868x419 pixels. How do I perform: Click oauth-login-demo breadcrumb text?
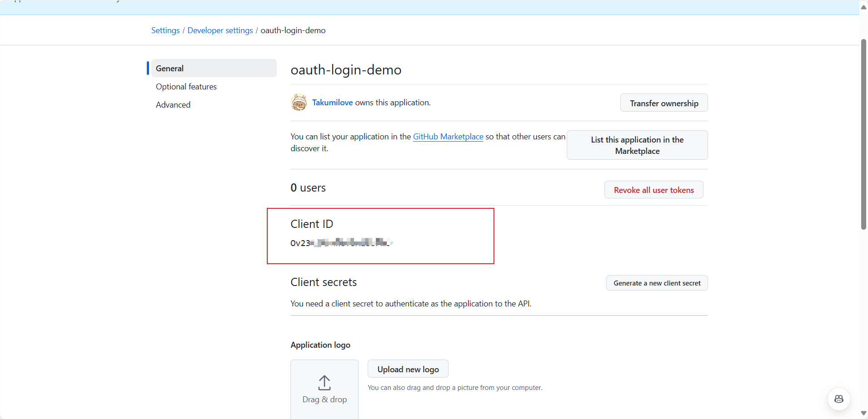pyautogui.click(x=293, y=30)
